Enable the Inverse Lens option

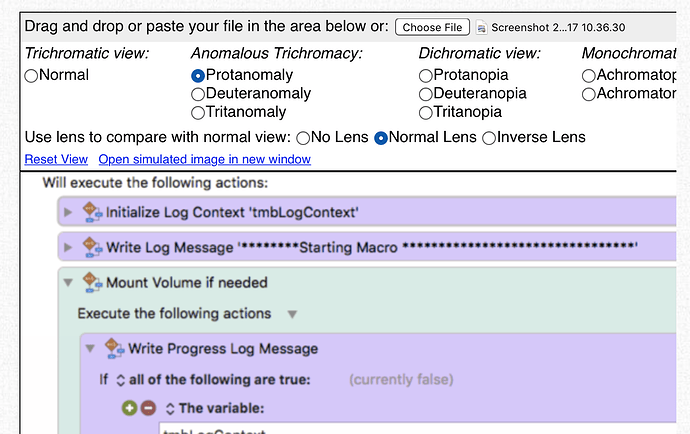pyautogui.click(x=489, y=138)
